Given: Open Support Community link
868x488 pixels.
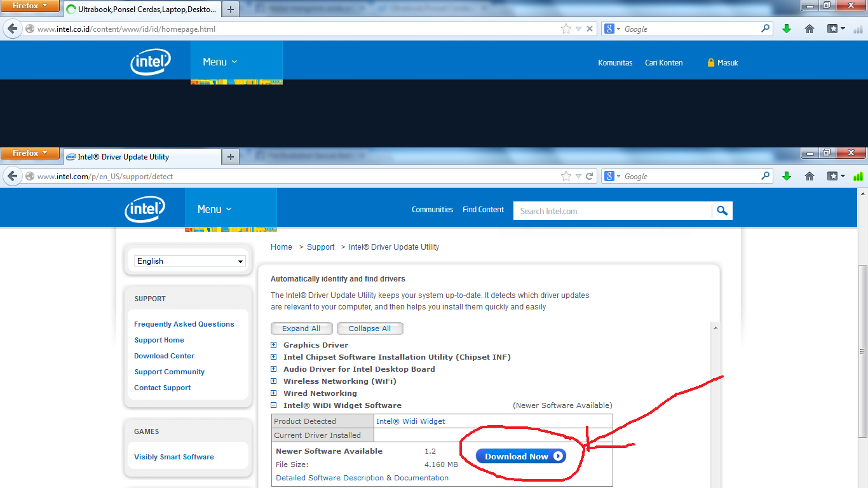Looking at the screenshot, I should coord(170,372).
